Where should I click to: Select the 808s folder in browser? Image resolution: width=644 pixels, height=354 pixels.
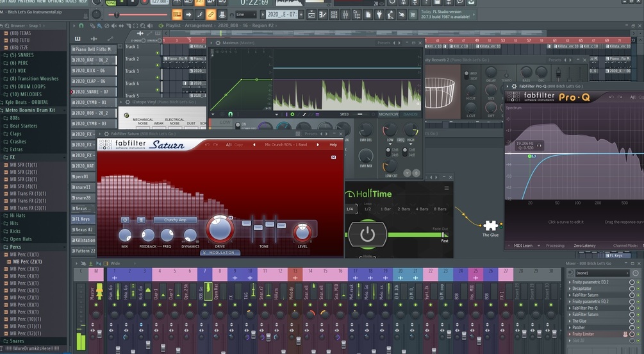point(15,118)
